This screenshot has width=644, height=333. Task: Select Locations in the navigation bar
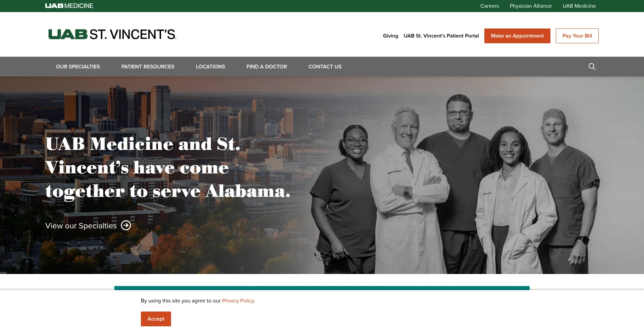(210, 66)
